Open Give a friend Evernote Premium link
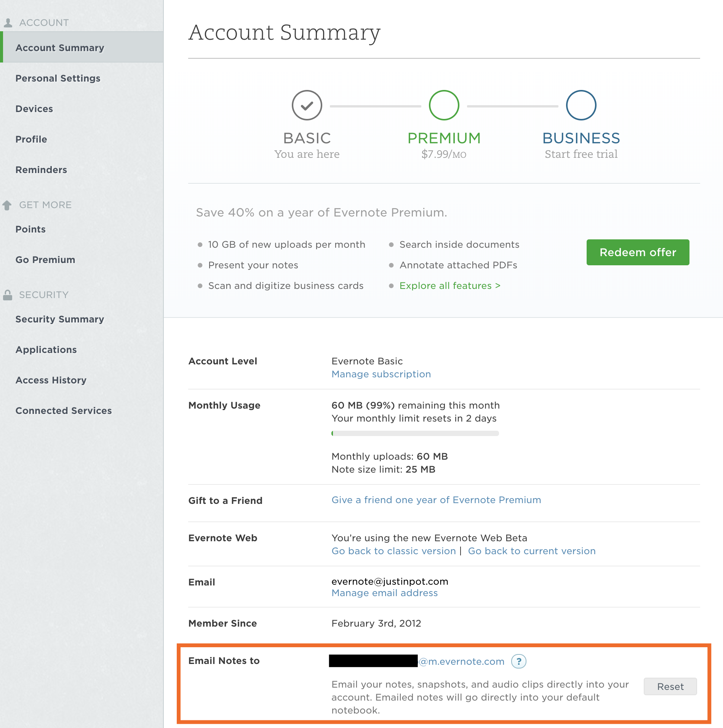Viewport: 723px width, 728px height. pyautogui.click(x=436, y=500)
